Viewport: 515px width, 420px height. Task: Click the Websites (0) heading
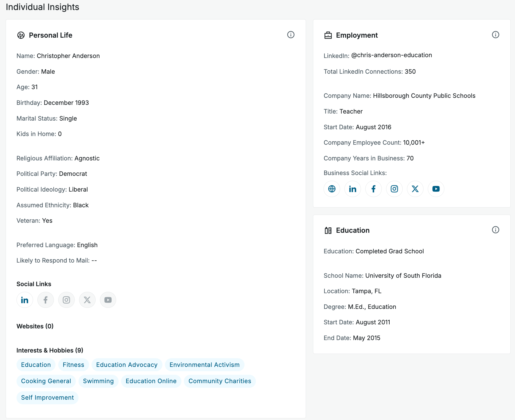coord(35,326)
